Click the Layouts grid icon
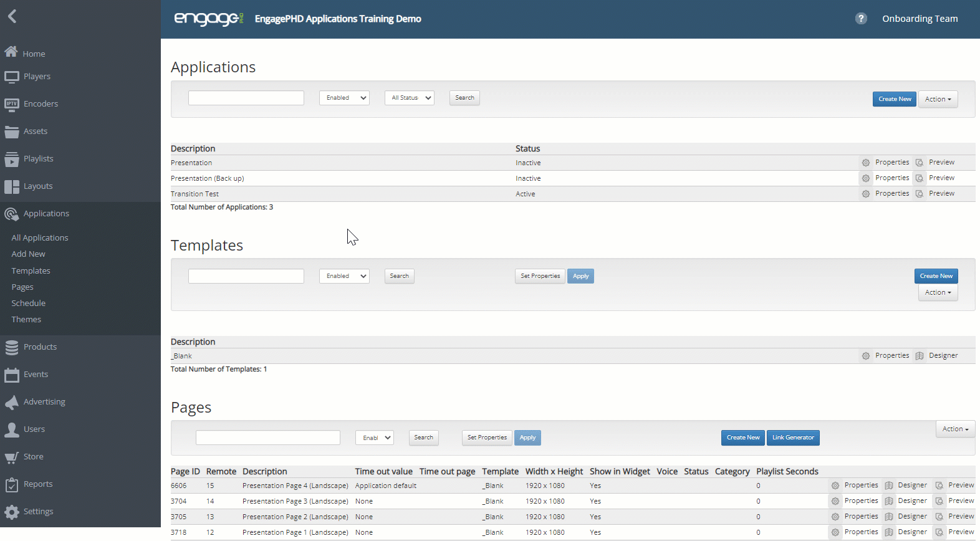The width and height of the screenshot is (980, 541). pyautogui.click(x=11, y=186)
